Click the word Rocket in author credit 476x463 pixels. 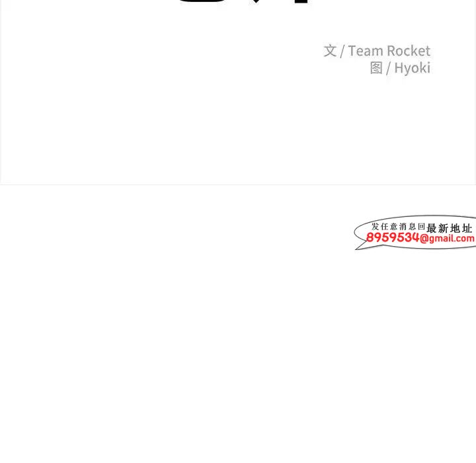(409, 51)
